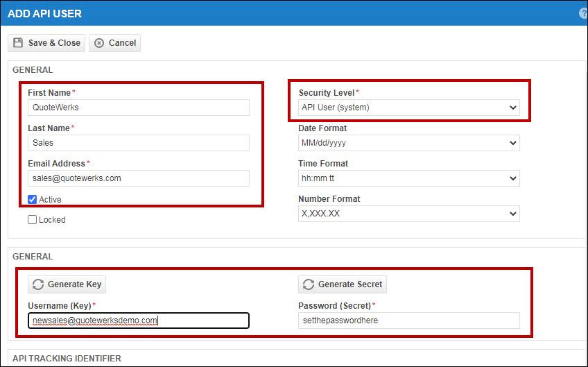Viewport: 588px width, 367px height.
Task: Click the Generate Key button
Action: point(67,284)
